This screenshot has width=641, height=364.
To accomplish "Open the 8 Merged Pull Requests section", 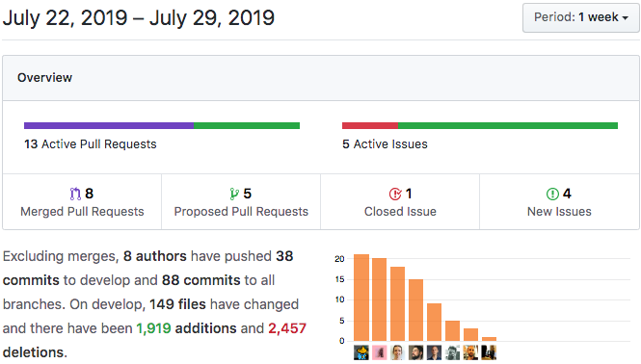I will tap(82, 202).
